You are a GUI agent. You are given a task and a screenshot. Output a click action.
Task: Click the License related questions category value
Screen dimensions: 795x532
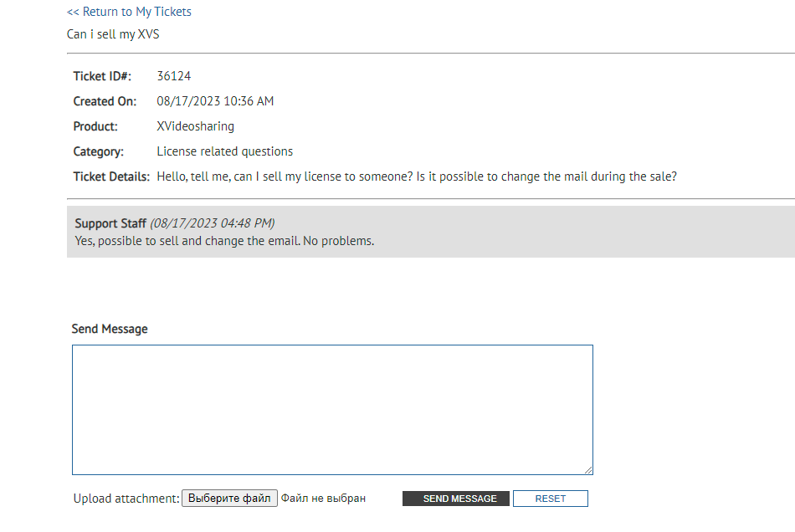pyautogui.click(x=224, y=151)
